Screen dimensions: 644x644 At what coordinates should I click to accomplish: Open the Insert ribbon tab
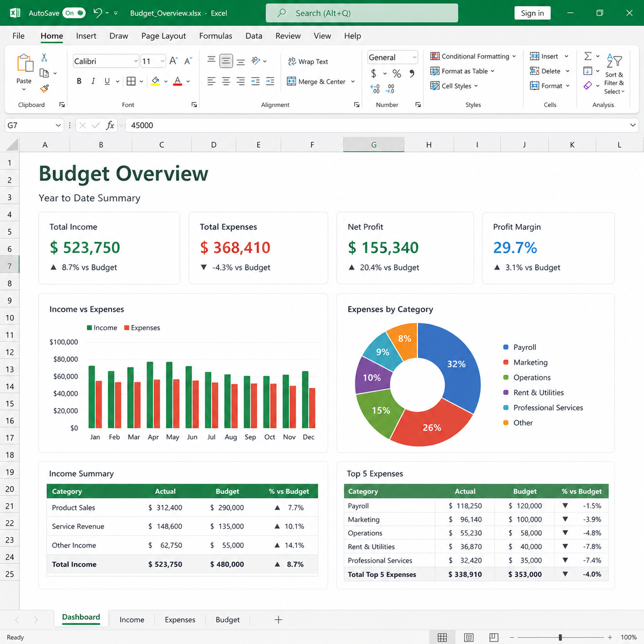[86, 36]
